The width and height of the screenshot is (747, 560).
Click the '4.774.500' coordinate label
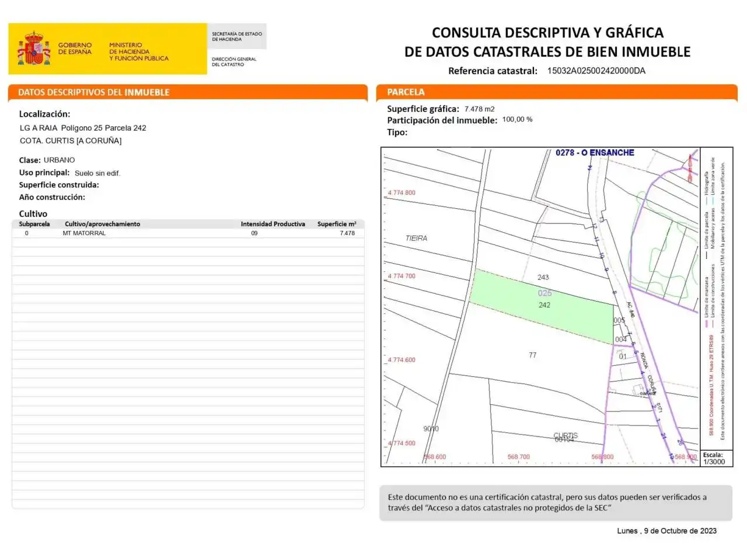coord(402,443)
